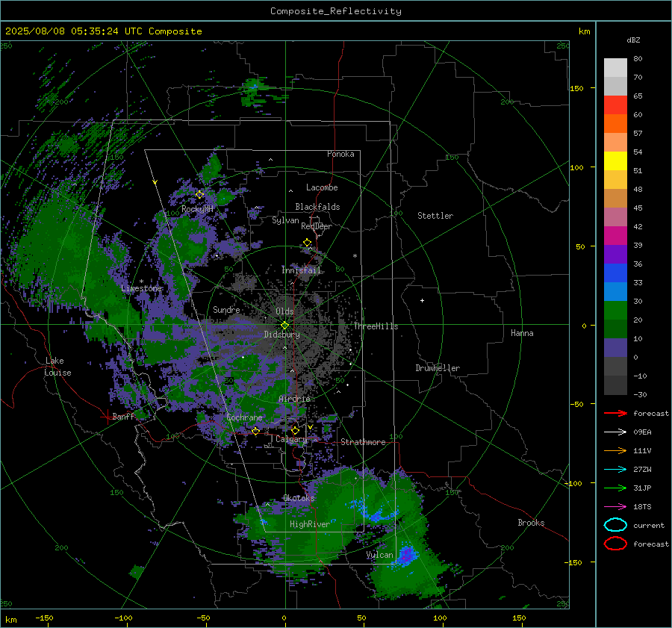Click the white plus marker west of Hanna
Screen dimensions: 672x628
(422, 300)
